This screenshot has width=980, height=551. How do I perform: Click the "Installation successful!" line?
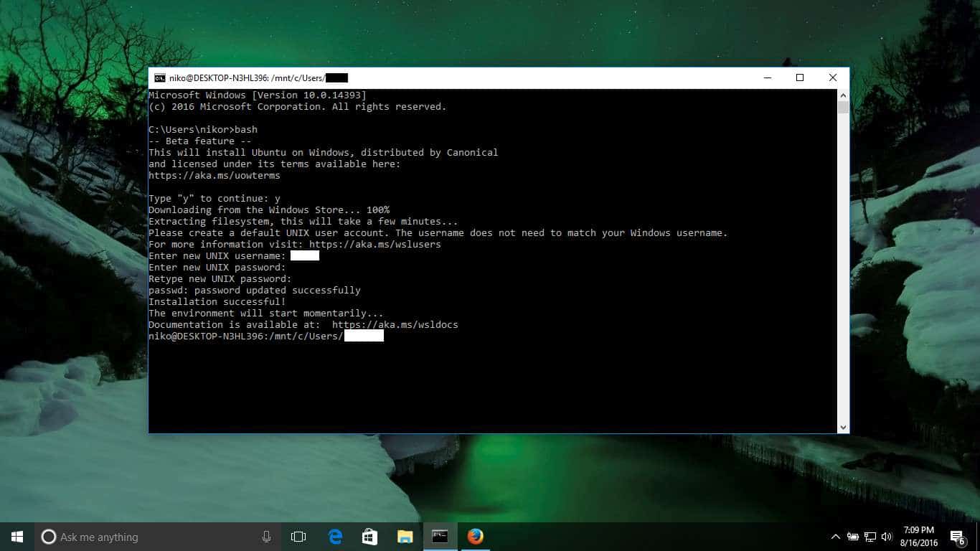click(217, 302)
